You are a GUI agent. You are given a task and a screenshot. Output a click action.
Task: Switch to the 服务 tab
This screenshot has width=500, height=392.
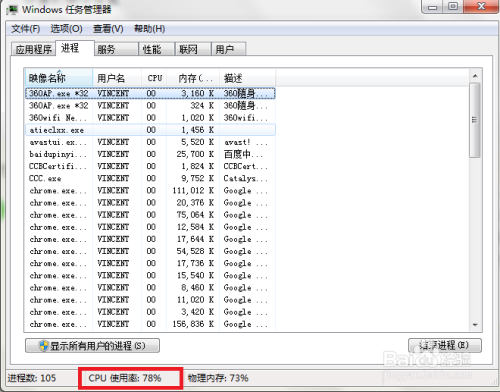(116, 49)
